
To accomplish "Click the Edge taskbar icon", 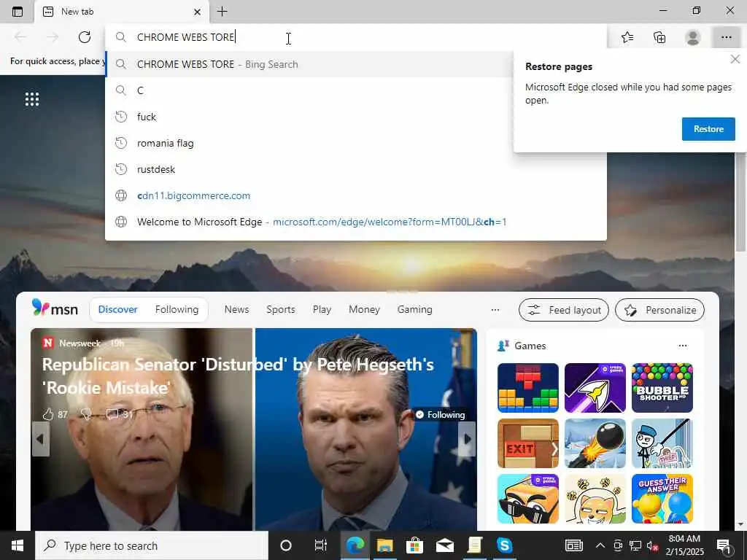I will [x=355, y=545].
